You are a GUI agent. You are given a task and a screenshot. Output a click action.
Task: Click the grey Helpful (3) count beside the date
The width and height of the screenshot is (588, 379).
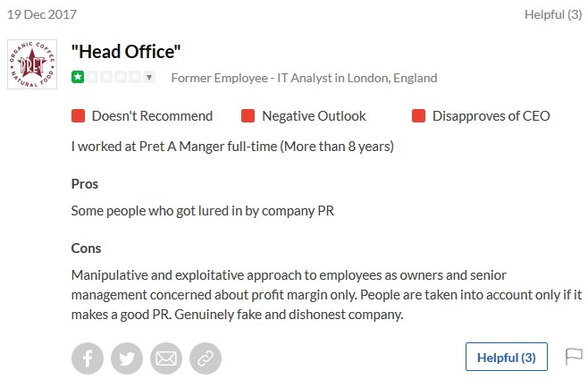point(552,14)
